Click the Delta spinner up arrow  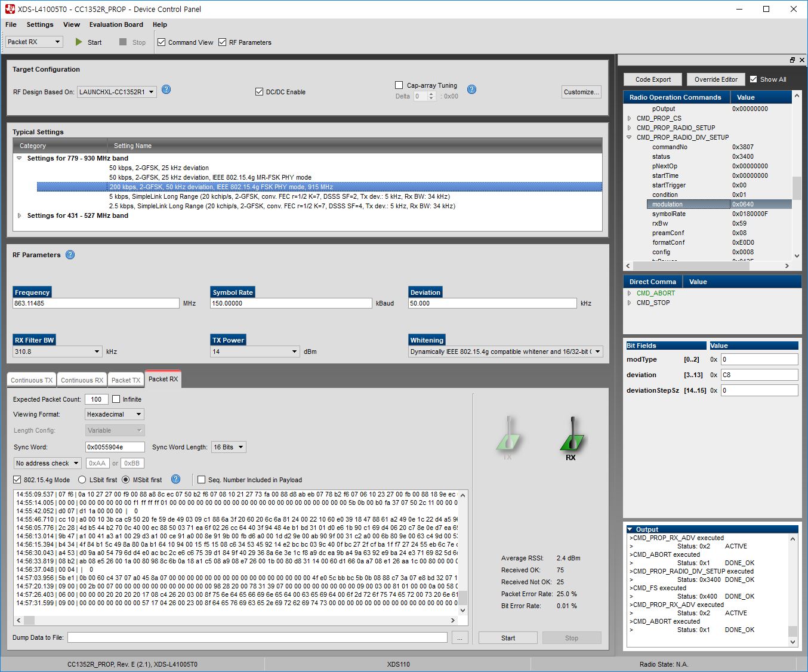point(431,93)
